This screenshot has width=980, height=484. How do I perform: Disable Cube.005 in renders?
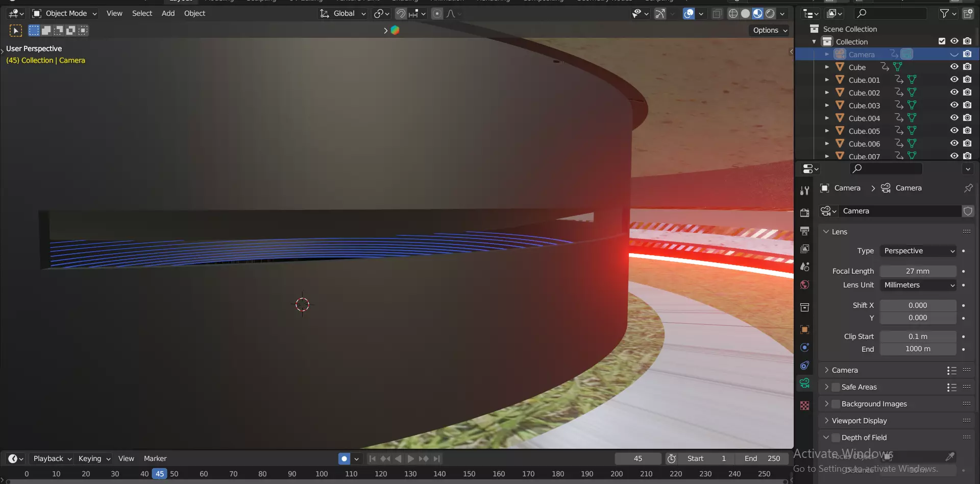click(967, 131)
